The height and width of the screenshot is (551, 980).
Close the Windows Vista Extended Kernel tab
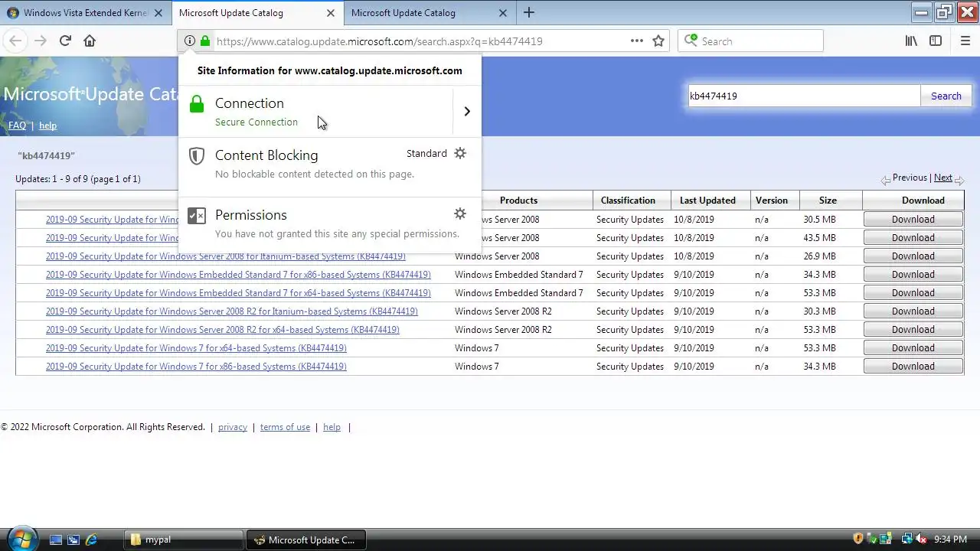pos(158,13)
